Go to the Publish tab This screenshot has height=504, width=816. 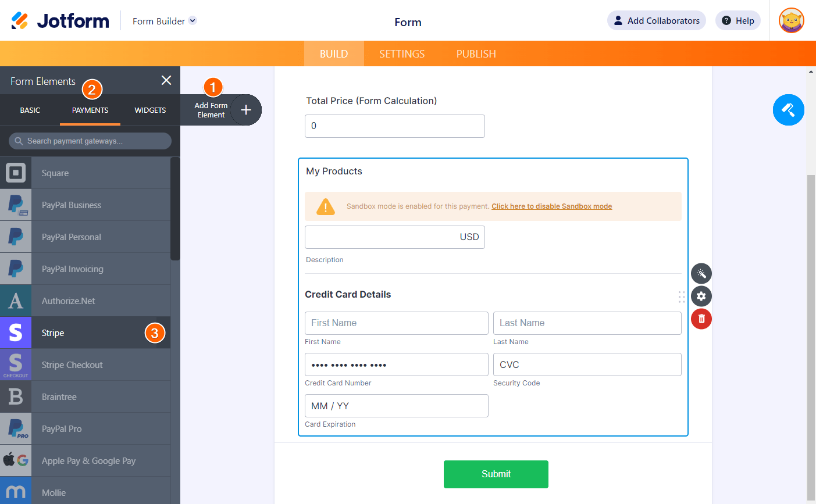(476, 53)
